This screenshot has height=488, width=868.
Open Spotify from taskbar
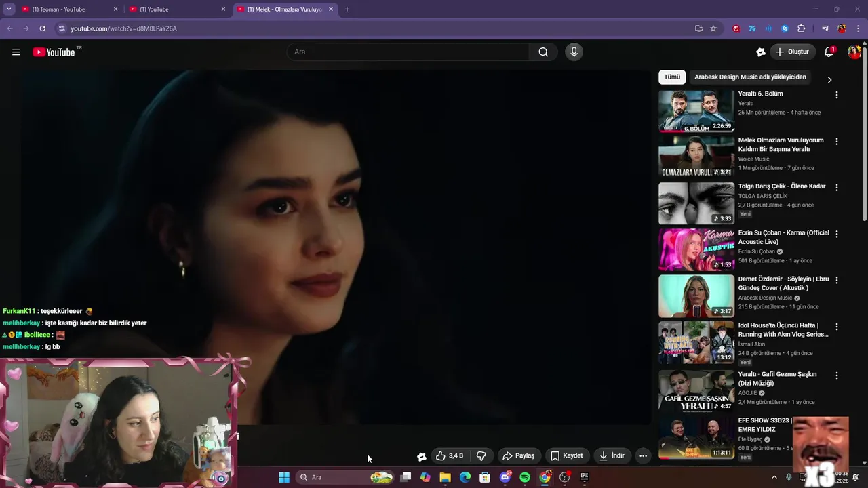[525, 477]
